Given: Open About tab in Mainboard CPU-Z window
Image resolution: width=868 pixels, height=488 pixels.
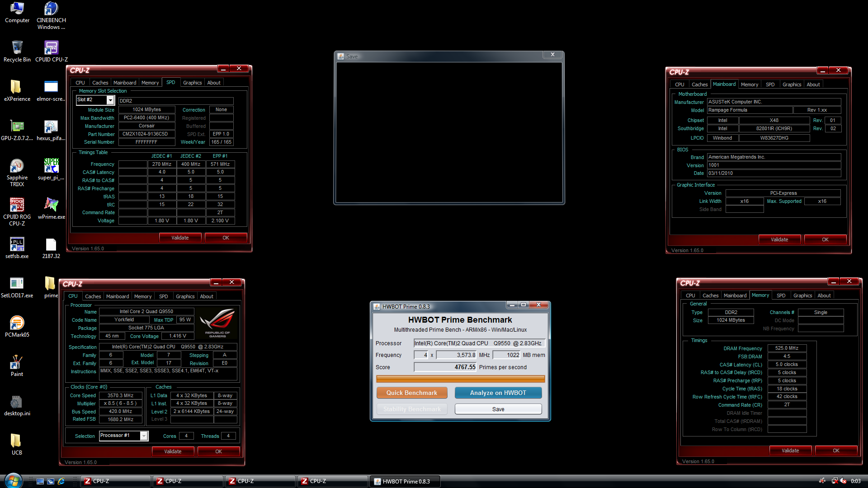Looking at the screenshot, I should (x=813, y=84).
